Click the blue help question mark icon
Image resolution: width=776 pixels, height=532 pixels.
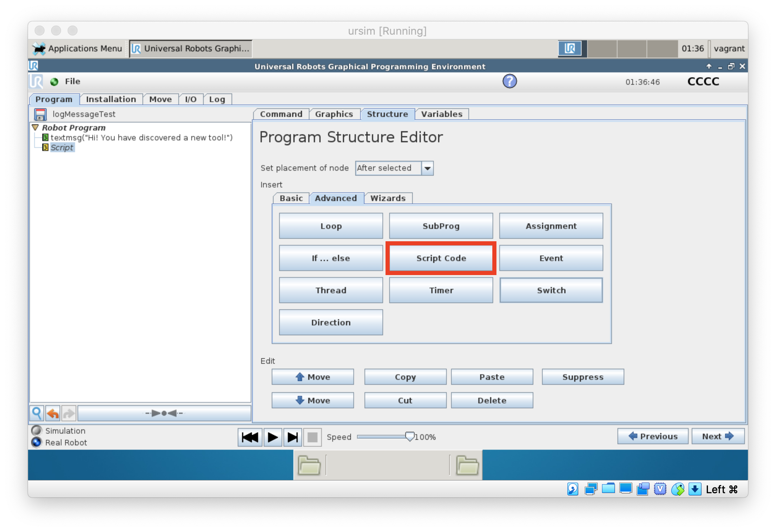(509, 81)
